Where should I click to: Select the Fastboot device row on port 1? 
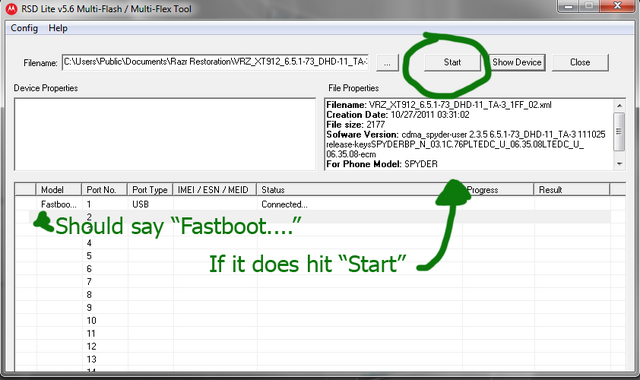[x=320, y=204]
